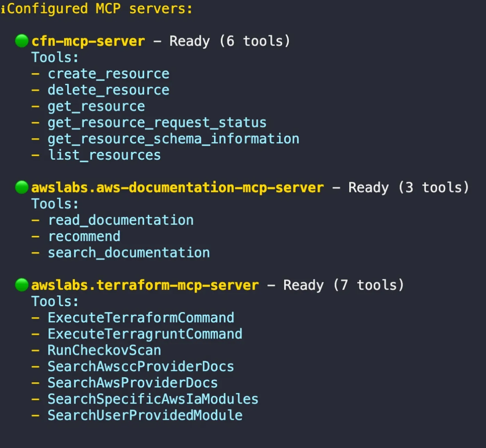The height and width of the screenshot is (448, 486).
Task: Click the awslabs.terraform-mcp-server server name
Action: (145, 285)
